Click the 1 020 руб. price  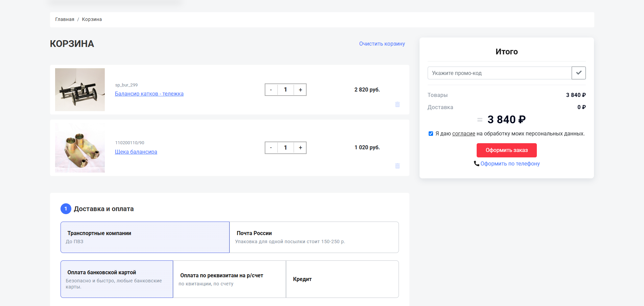pos(367,147)
